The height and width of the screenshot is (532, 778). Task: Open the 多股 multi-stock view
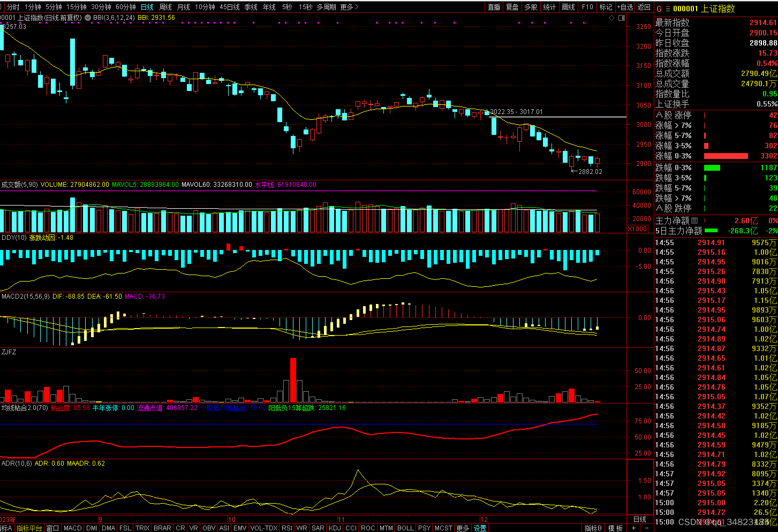click(531, 7)
